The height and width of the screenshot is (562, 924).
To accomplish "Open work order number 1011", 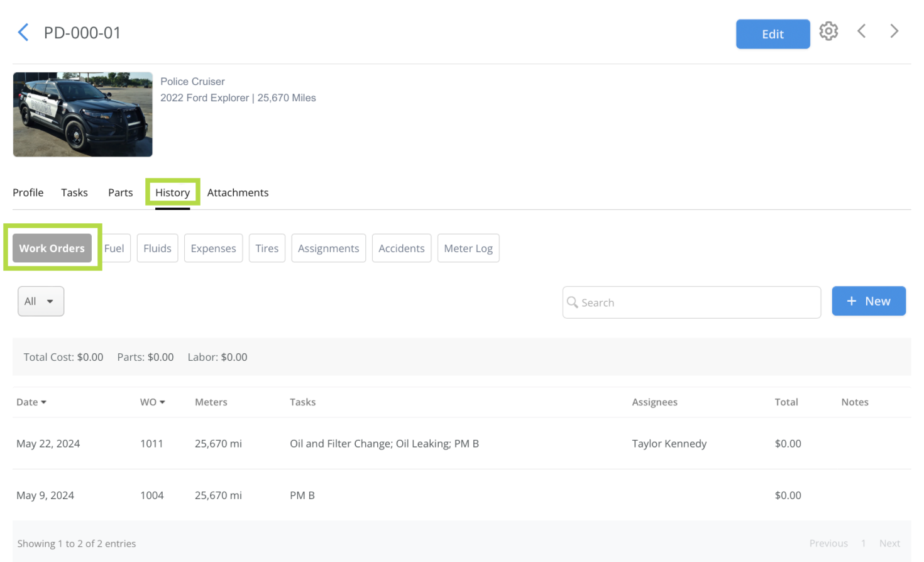I will 151,443.
